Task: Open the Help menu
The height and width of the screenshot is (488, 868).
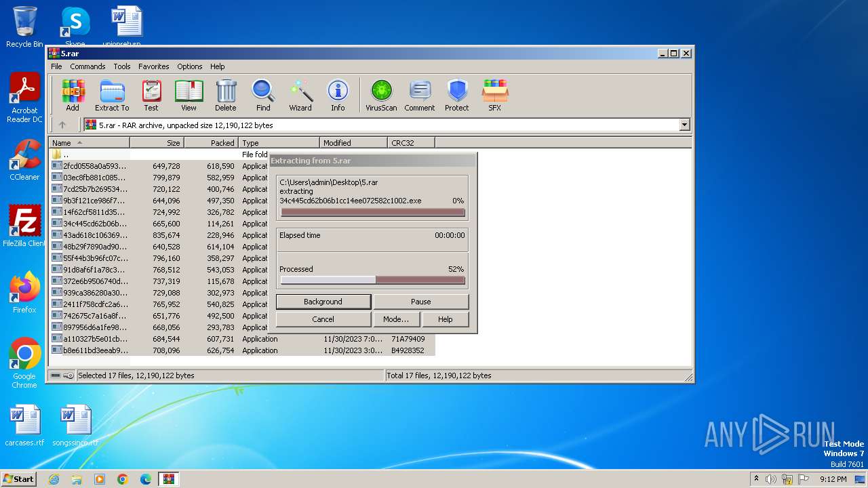Action: 217,66
